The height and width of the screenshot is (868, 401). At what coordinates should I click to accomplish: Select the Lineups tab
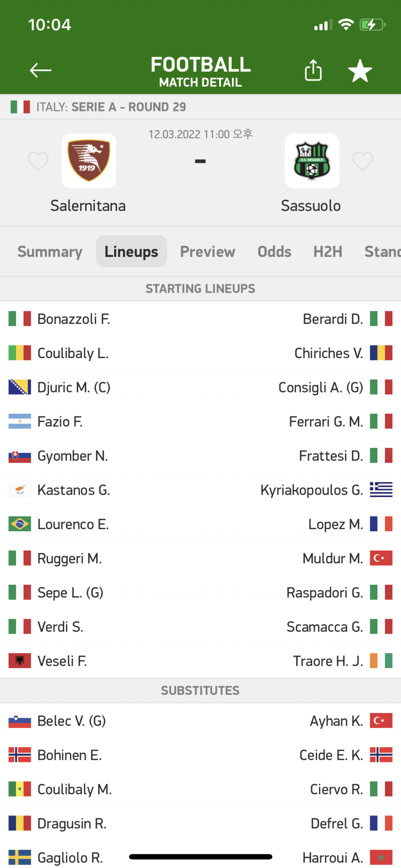click(x=131, y=252)
